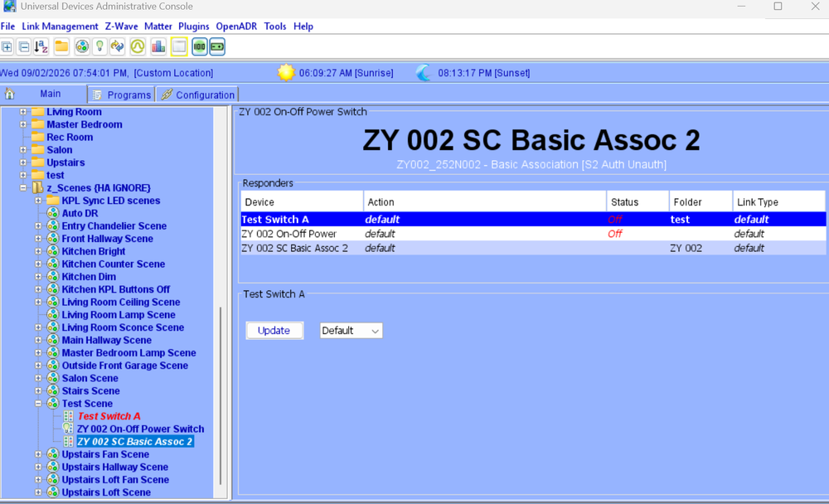Open the OpenADR menu
829x504 pixels.
pos(236,27)
